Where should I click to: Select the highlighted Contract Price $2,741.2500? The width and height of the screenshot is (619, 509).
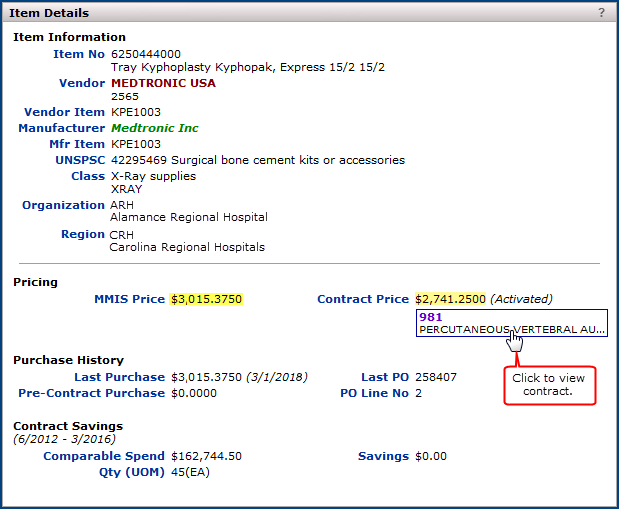coord(450,299)
